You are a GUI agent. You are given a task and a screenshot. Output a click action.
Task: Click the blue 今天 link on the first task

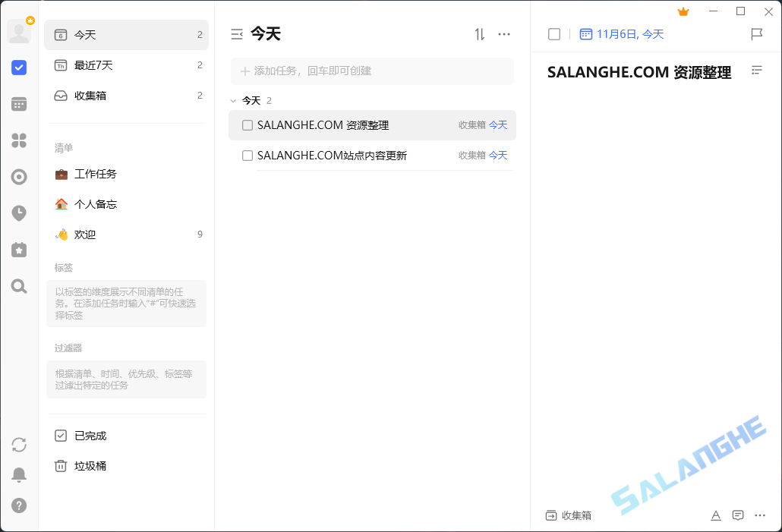[x=498, y=125]
